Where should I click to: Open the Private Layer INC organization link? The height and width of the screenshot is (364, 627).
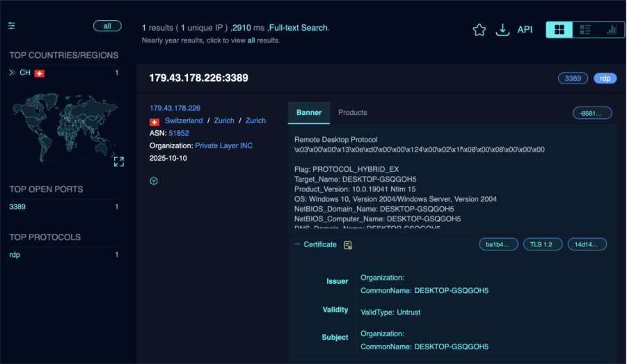pyautogui.click(x=223, y=145)
